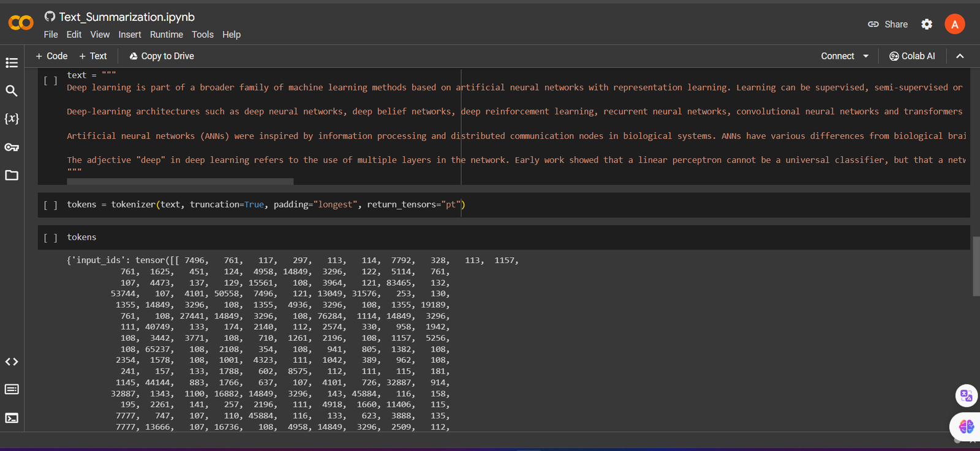
Task: Click the notebook vertical scrollbar thumb
Action: click(976, 267)
